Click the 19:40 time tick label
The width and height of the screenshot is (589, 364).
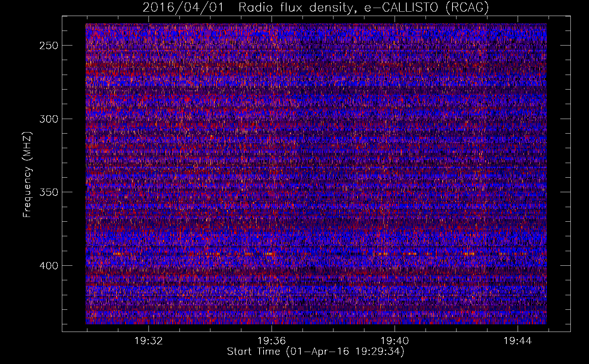[395, 341]
